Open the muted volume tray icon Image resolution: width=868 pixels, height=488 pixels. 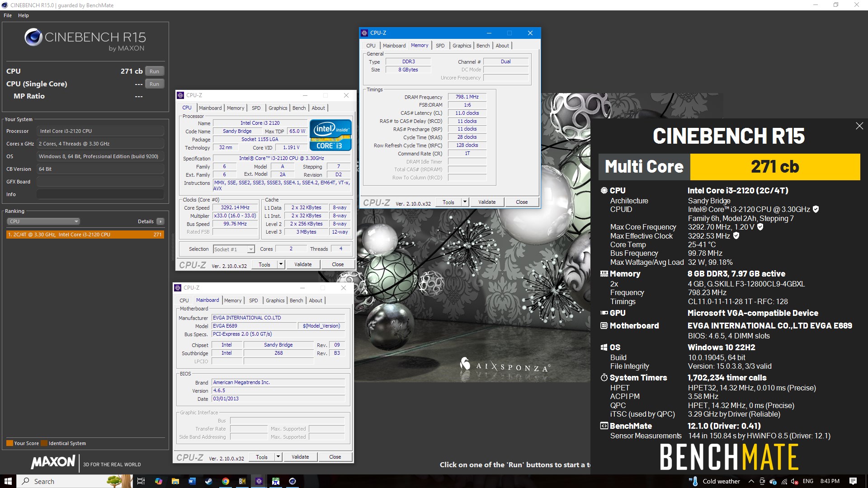click(x=795, y=481)
